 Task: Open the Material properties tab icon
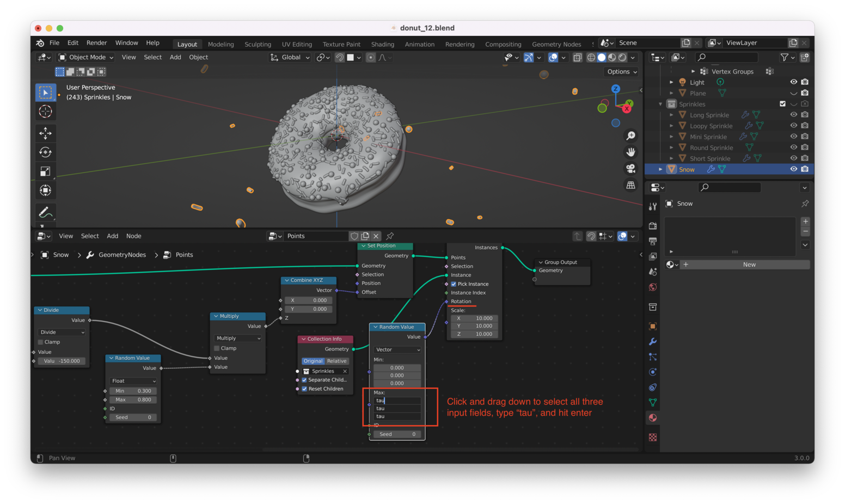click(x=652, y=418)
